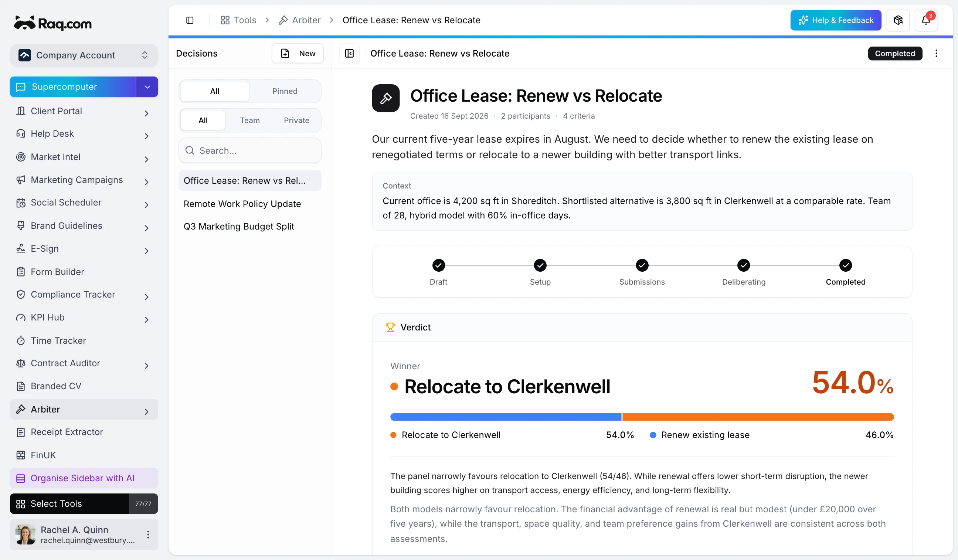Click the cube icon beside Help & Feedback
The width and height of the screenshot is (958, 560).
(898, 20)
